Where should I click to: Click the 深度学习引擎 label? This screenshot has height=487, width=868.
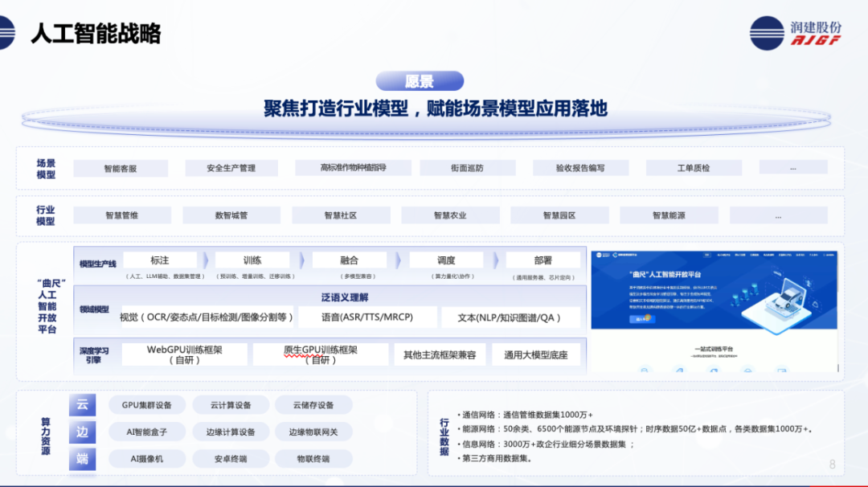click(x=94, y=355)
